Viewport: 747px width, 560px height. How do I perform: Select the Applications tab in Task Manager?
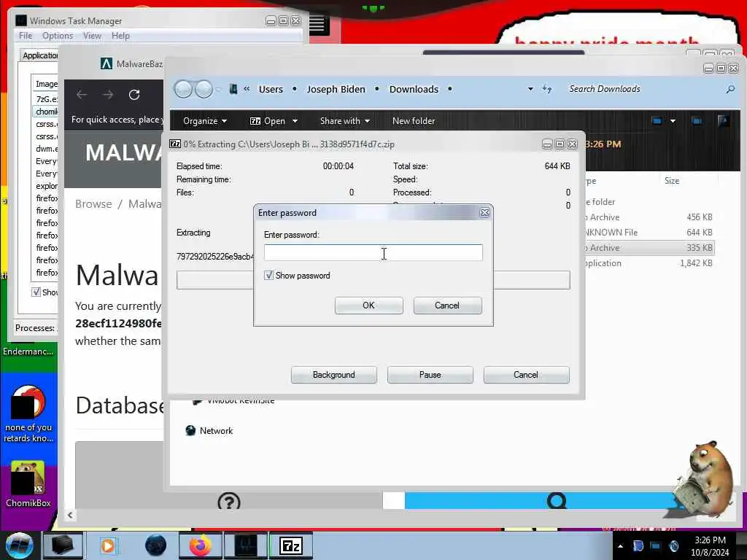(40, 55)
